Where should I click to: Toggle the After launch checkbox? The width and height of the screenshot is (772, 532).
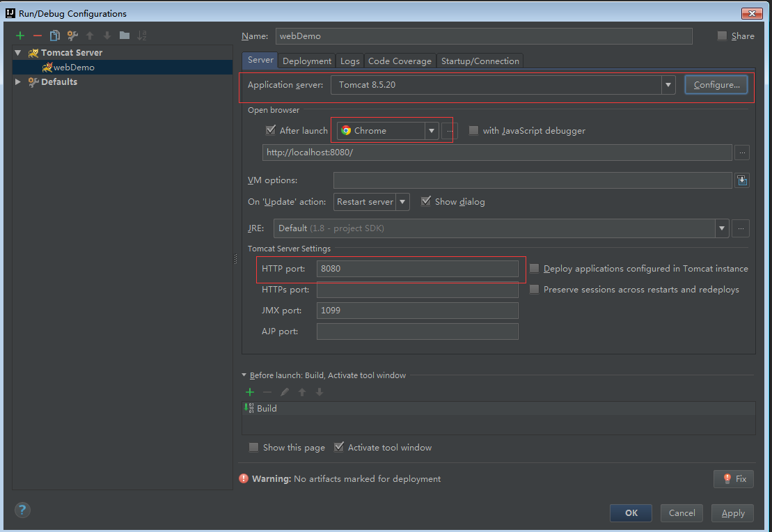[x=271, y=130]
